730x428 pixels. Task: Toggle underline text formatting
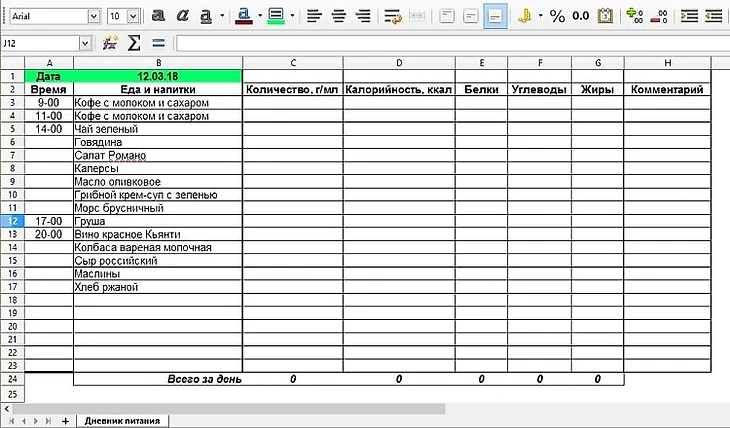point(206,16)
